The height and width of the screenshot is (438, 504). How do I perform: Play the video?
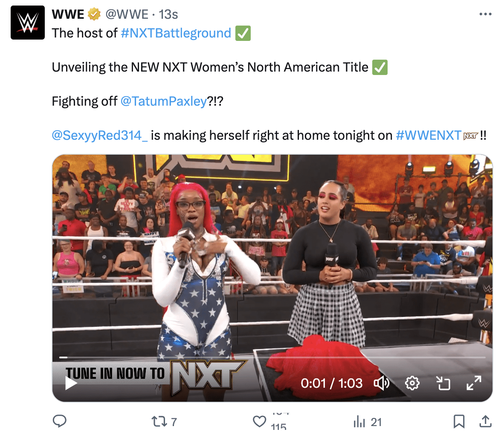[x=71, y=383]
